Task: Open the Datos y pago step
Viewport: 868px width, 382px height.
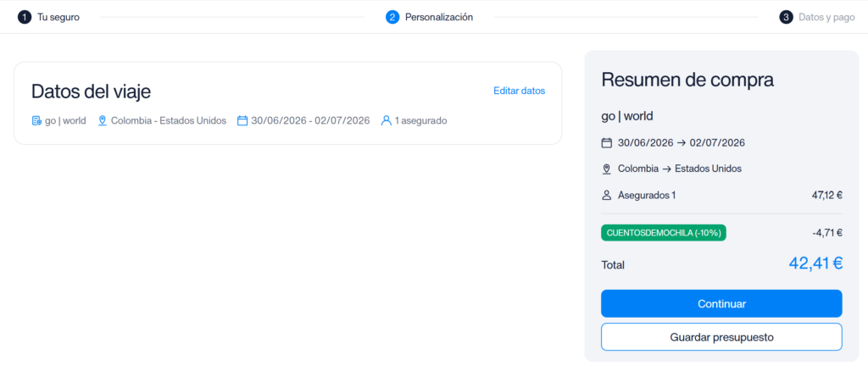Action: pos(826,17)
